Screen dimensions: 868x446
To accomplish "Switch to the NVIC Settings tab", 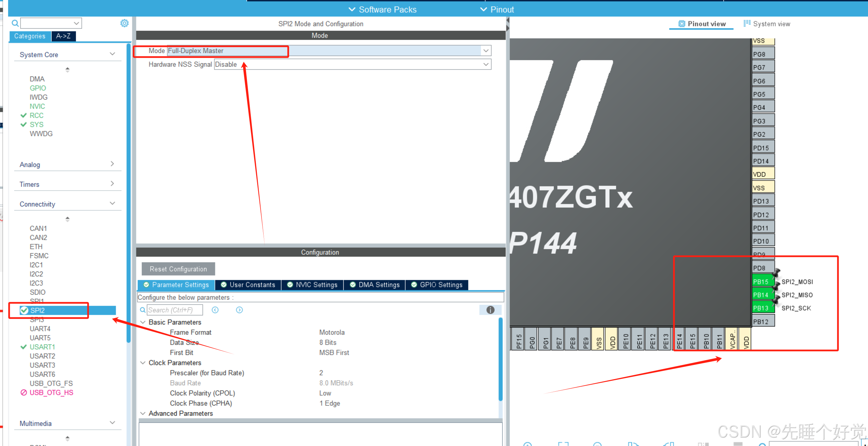I will coord(312,285).
